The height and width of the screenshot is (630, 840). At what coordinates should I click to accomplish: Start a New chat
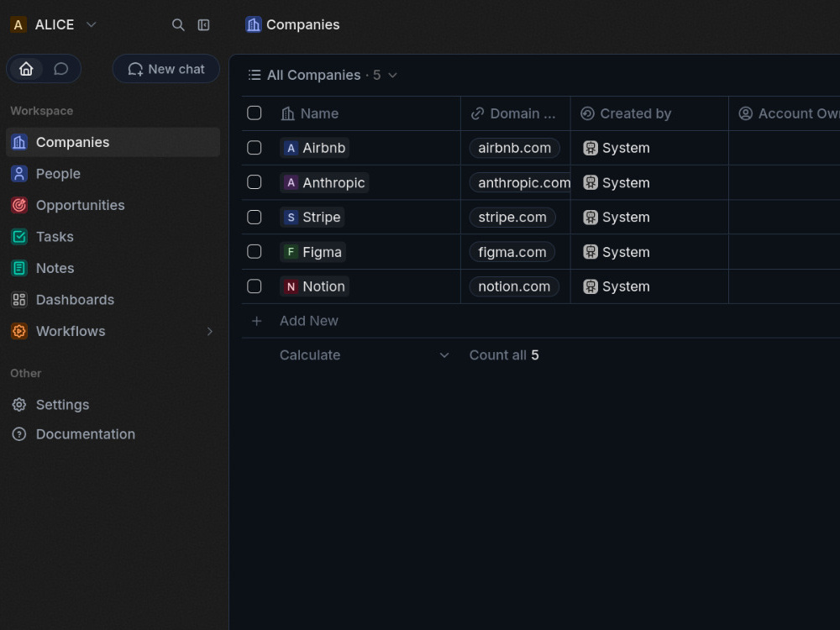pyautogui.click(x=166, y=69)
